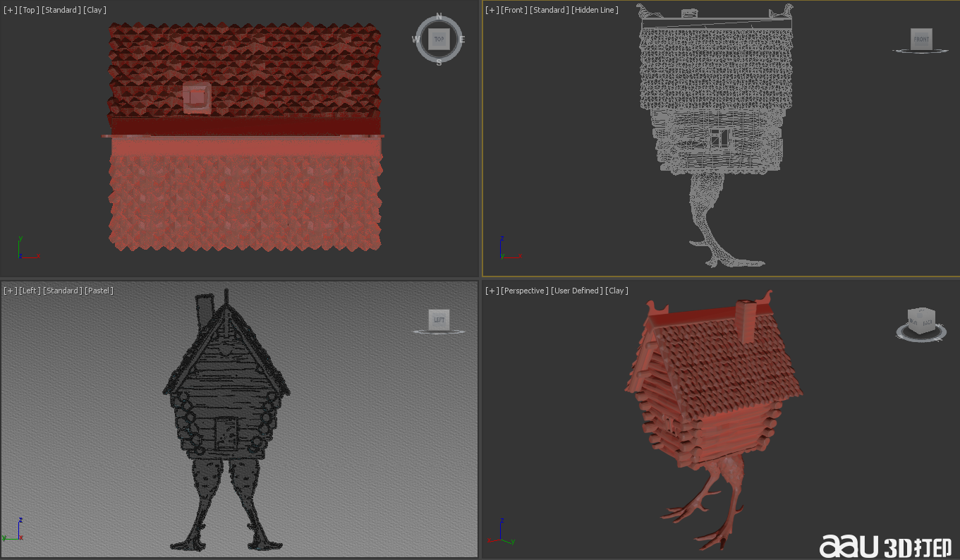This screenshot has height=560, width=960.
Task: Open the [Hidden Line] shading menu
Action: tap(595, 10)
